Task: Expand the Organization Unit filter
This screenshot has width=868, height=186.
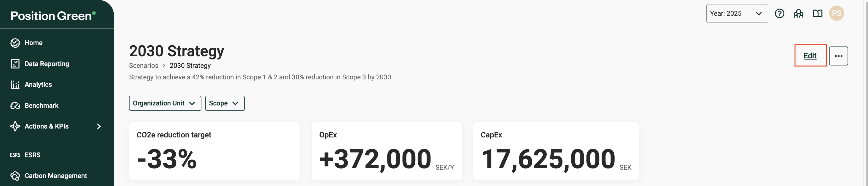Action: [165, 103]
